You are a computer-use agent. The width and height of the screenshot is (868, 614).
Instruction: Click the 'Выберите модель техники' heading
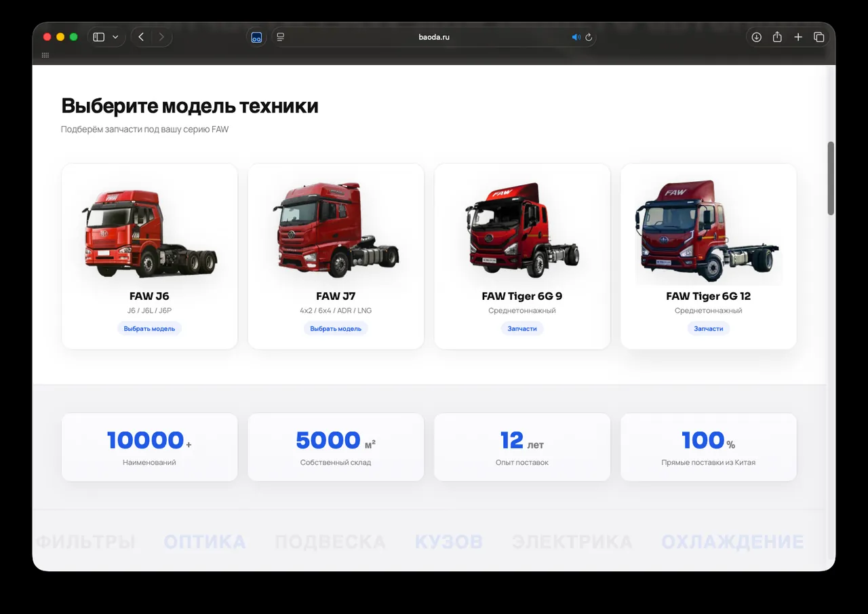click(190, 107)
